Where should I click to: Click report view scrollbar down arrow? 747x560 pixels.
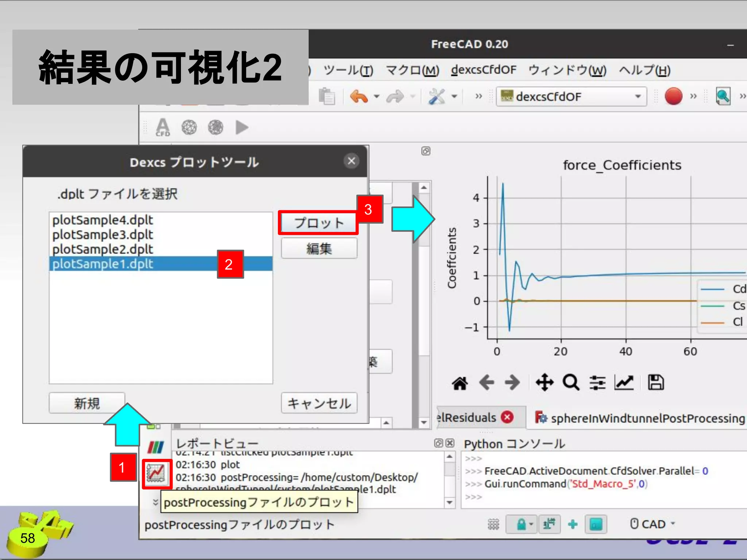[450, 502]
